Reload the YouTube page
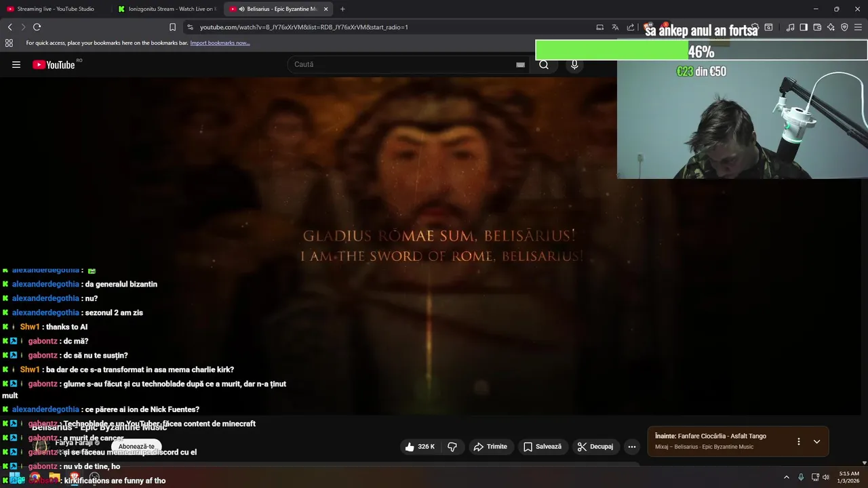This screenshot has width=868, height=488. point(37,27)
